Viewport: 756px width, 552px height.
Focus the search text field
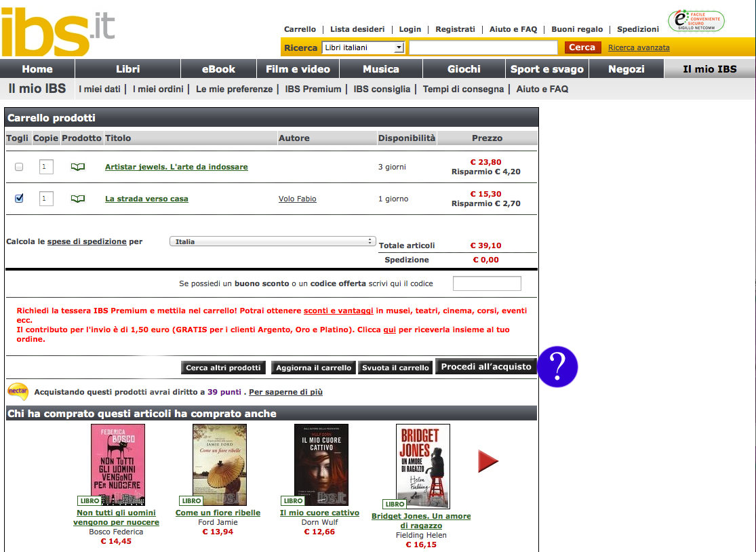click(x=483, y=47)
